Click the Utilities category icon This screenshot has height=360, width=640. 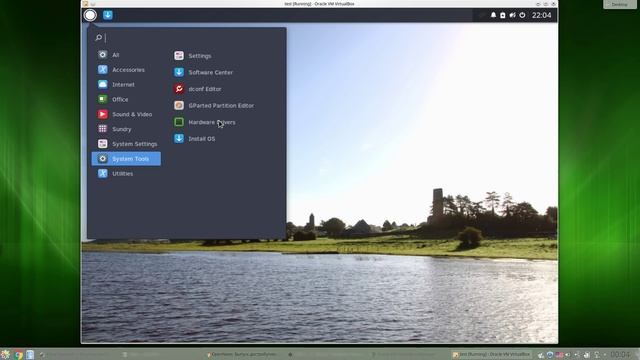[103, 173]
